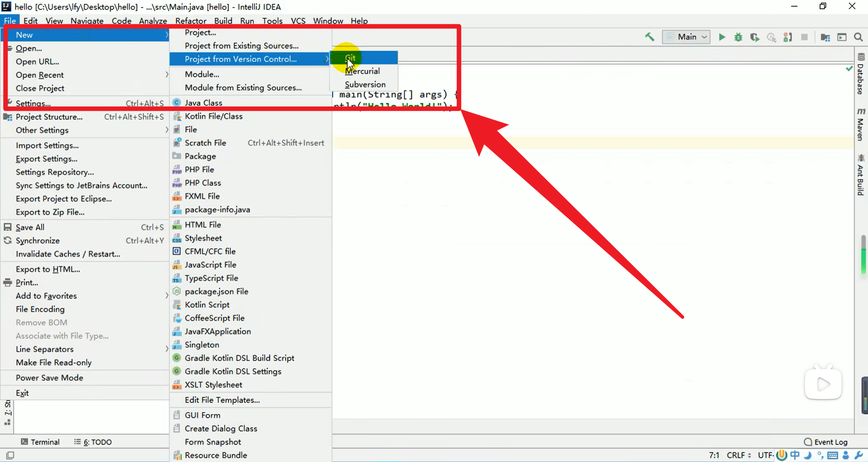Choose Java Class from New menu
This screenshot has width=868, height=462.
click(x=250, y=103)
